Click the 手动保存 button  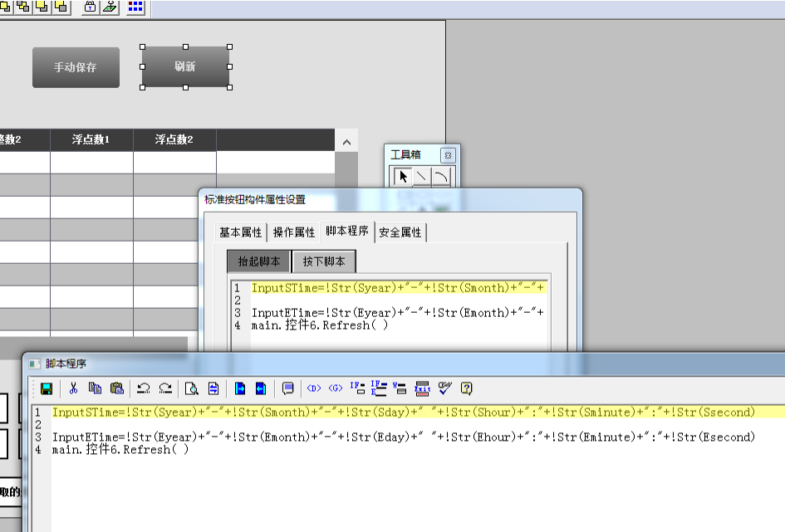click(76, 67)
